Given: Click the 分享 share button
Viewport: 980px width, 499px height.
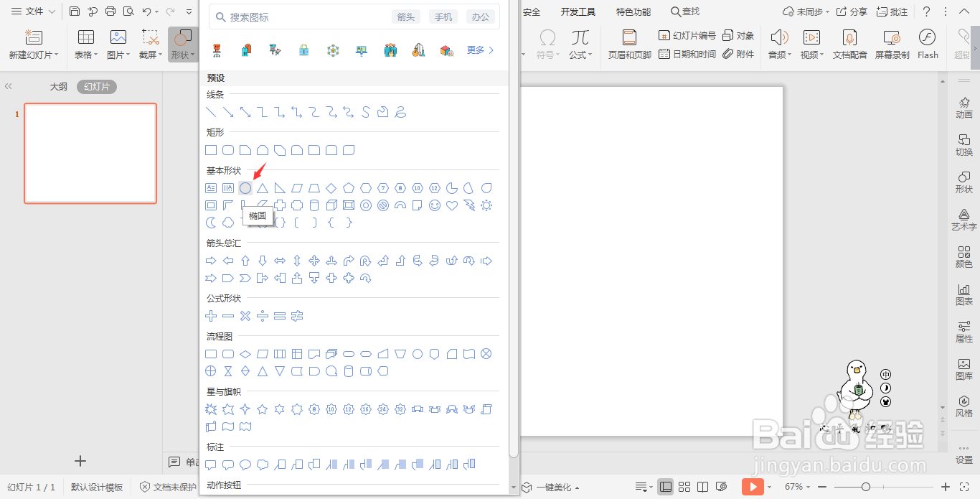Looking at the screenshot, I should (x=852, y=11).
